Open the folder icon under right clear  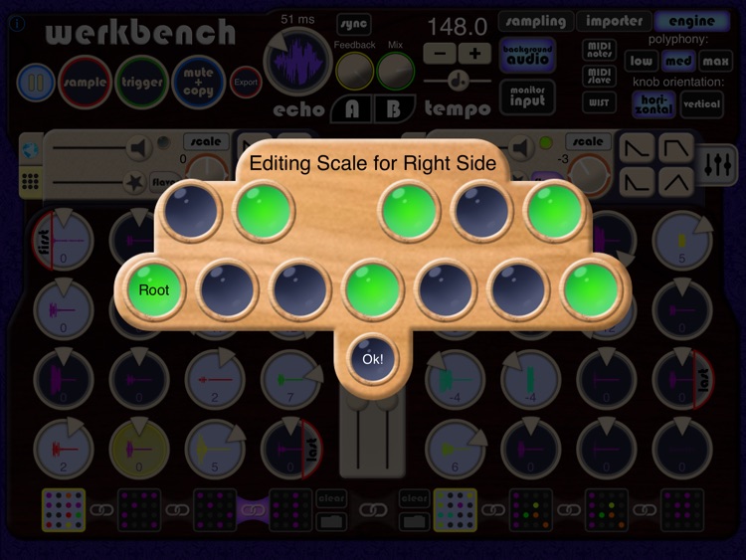click(414, 521)
